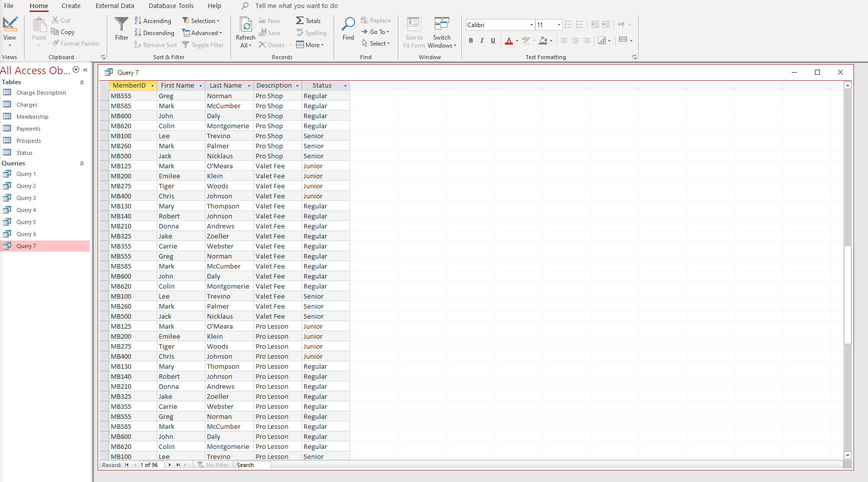
Task: Open the Help tab
Action: point(214,6)
